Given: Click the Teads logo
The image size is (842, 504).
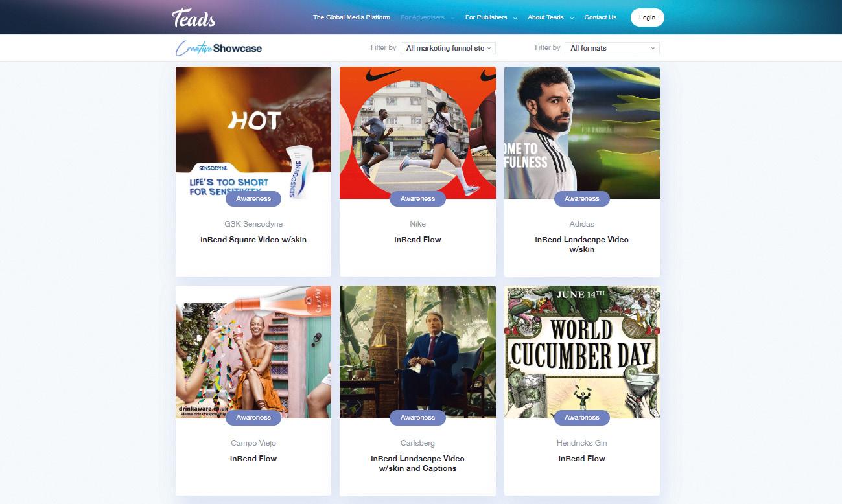Looking at the screenshot, I should [x=193, y=17].
